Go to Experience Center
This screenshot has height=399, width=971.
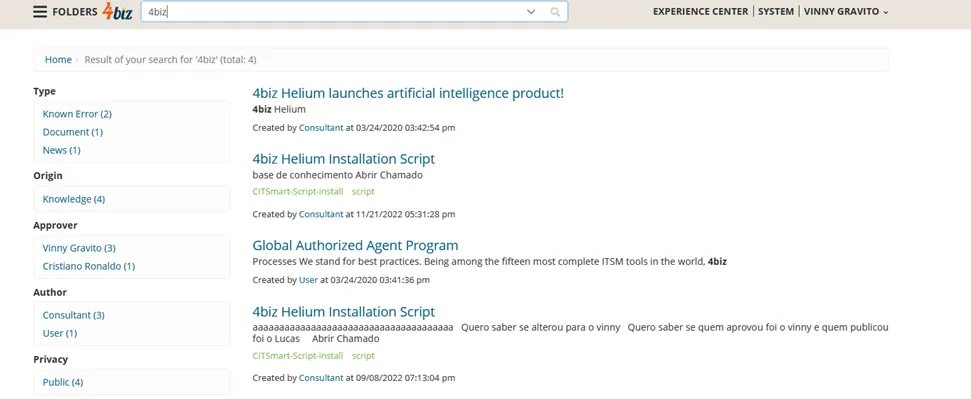point(700,12)
